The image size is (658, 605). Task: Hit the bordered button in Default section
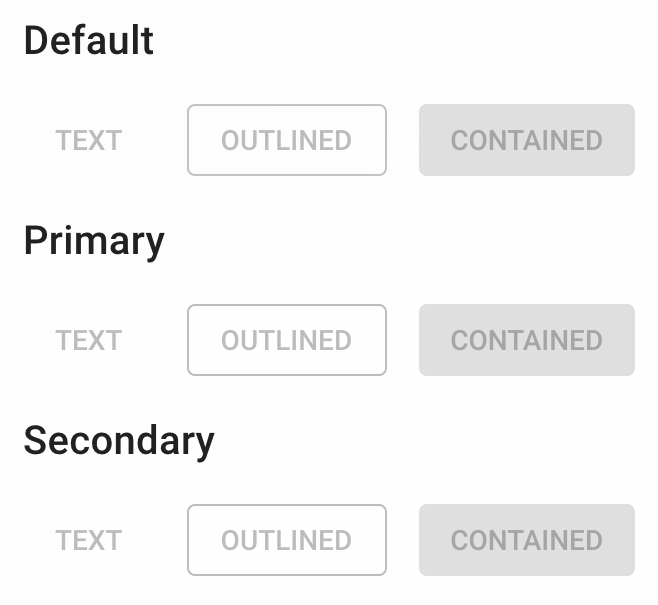coord(286,140)
